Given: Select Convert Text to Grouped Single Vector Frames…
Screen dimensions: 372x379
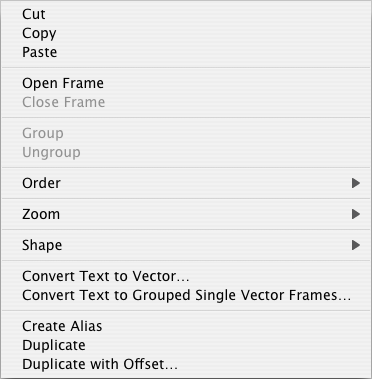Looking at the screenshot, I should pyautogui.click(x=186, y=295).
